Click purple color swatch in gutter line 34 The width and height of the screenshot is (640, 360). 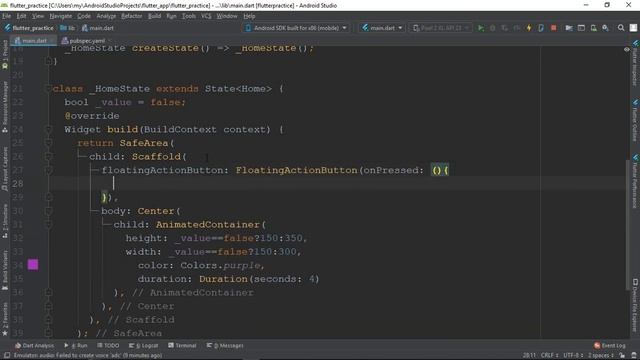(x=33, y=265)
